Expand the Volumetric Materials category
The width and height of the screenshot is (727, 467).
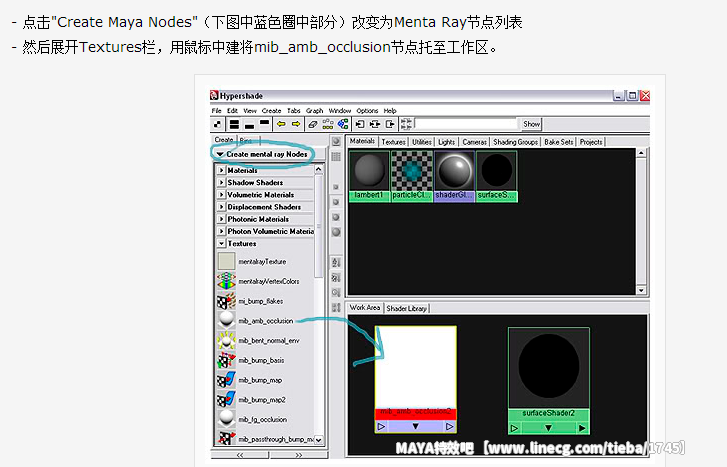(x=221, y=194)
